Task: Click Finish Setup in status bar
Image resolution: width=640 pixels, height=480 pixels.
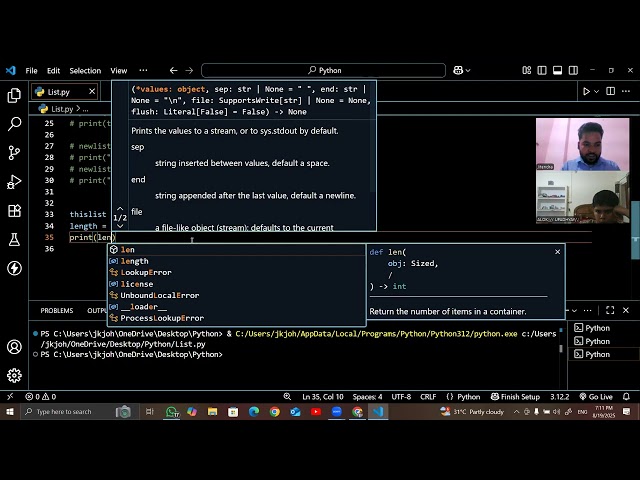Action: (x=515, y=397)
